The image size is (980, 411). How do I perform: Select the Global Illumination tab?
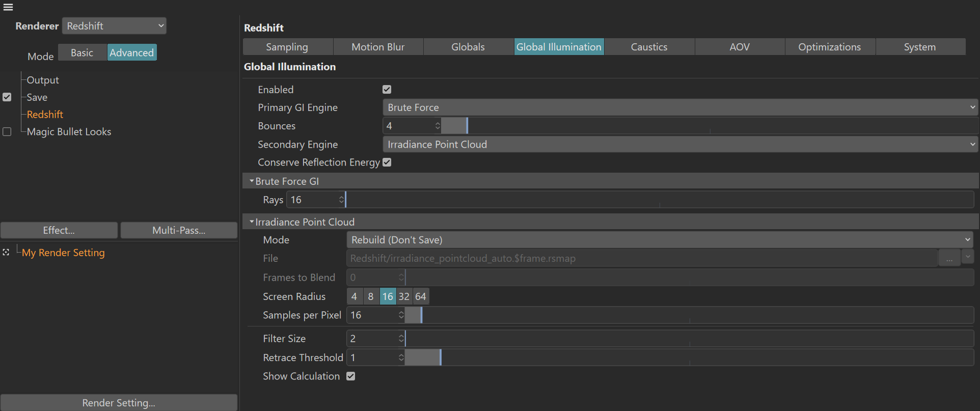[x=559, y=47]
